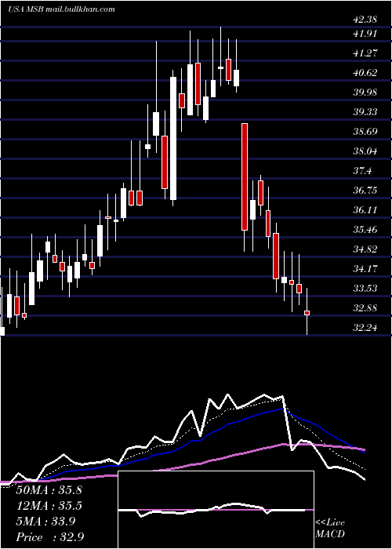Viewport: 392px width, 549px height.
Task: Select the 36.11 price axis label
Action: coord(365,210)
